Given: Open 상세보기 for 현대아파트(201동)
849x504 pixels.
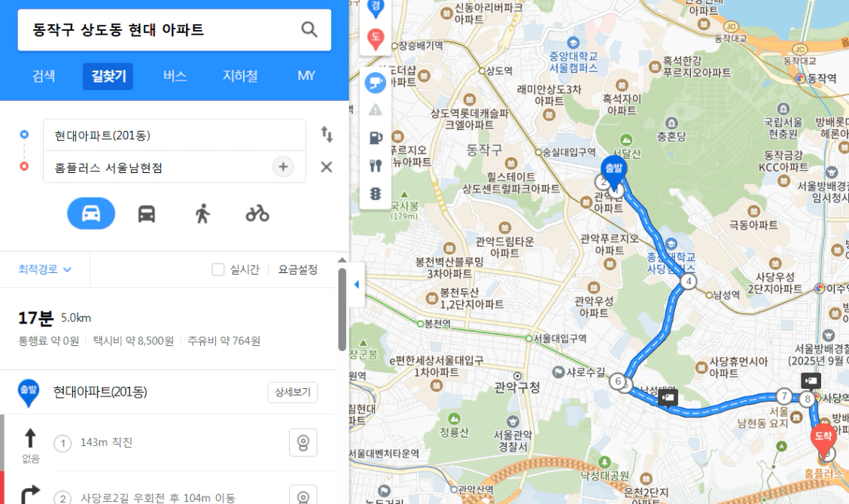Looking at the screenshot, I should pyautogui.click(x=292, y=393).
